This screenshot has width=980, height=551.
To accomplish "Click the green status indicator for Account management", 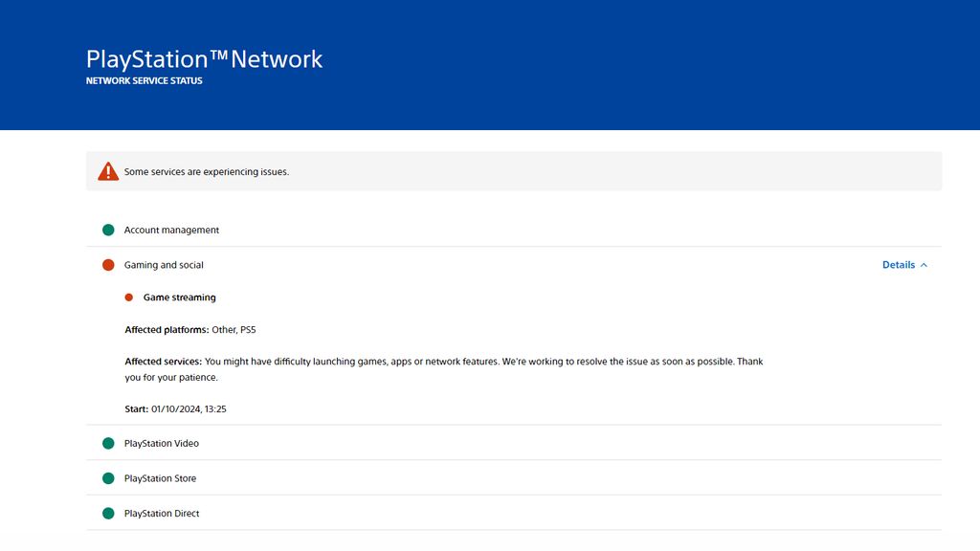I will (107, 230).
